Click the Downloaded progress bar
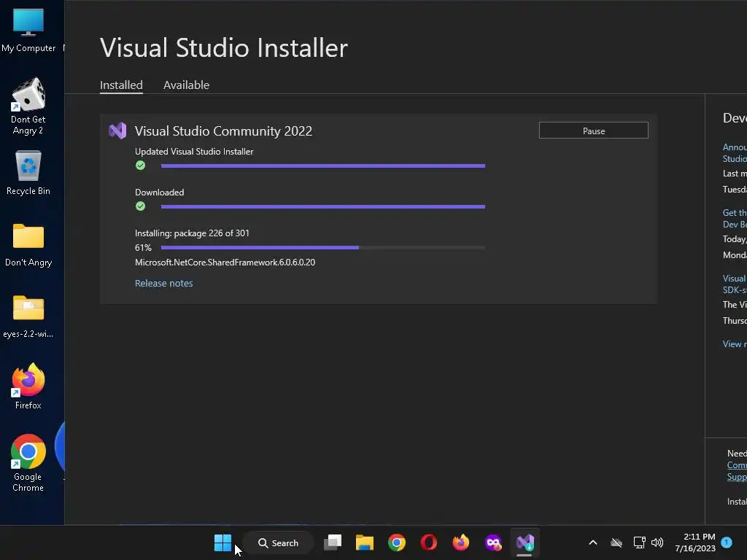This screenshot has height=560, width=747. coord(322,206)
